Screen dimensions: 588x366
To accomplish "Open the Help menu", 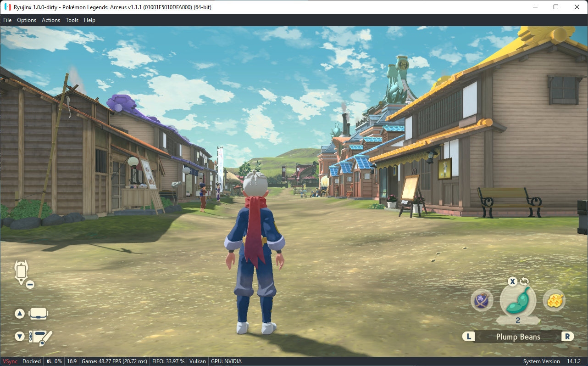I will 89,20.
